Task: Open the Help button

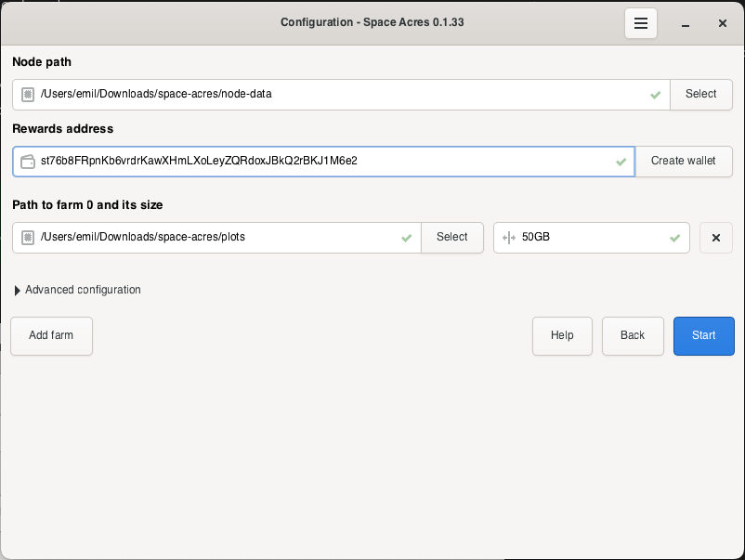Action: 562,335
